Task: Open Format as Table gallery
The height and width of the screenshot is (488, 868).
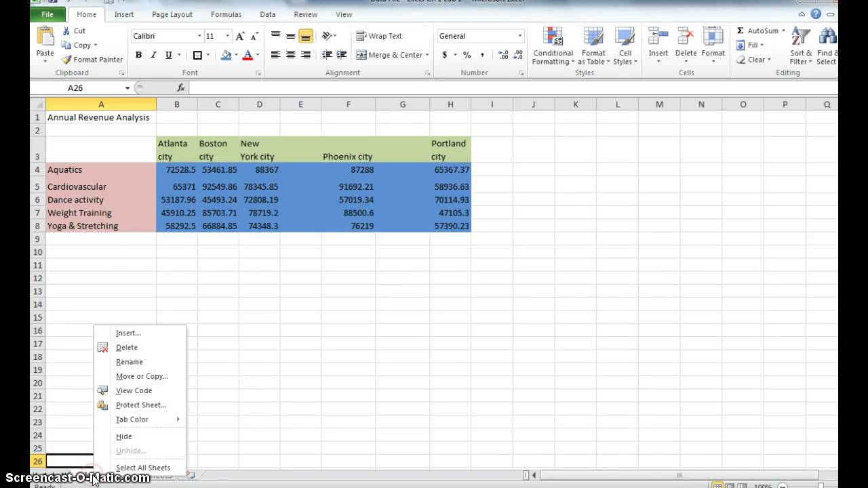Action: tap(593, 46)
